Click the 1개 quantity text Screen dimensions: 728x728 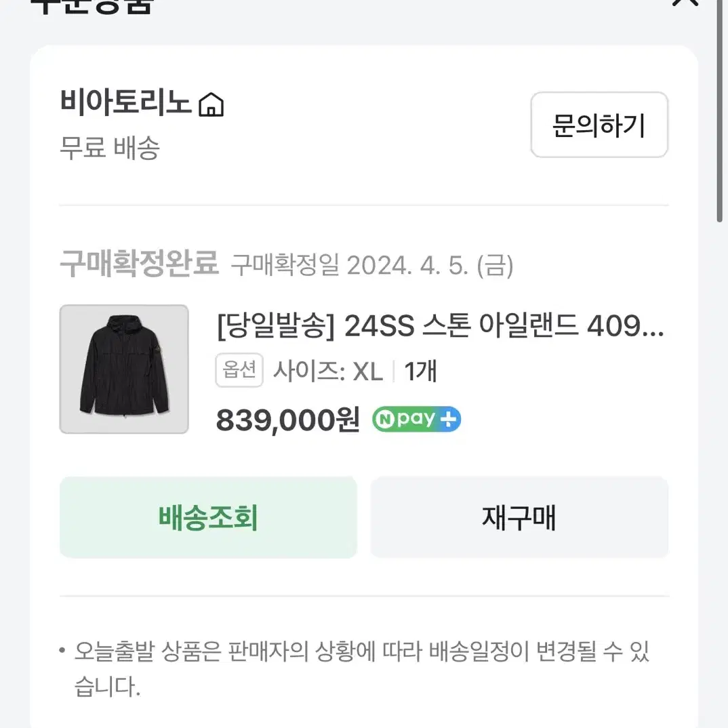(x=420, y=371)
